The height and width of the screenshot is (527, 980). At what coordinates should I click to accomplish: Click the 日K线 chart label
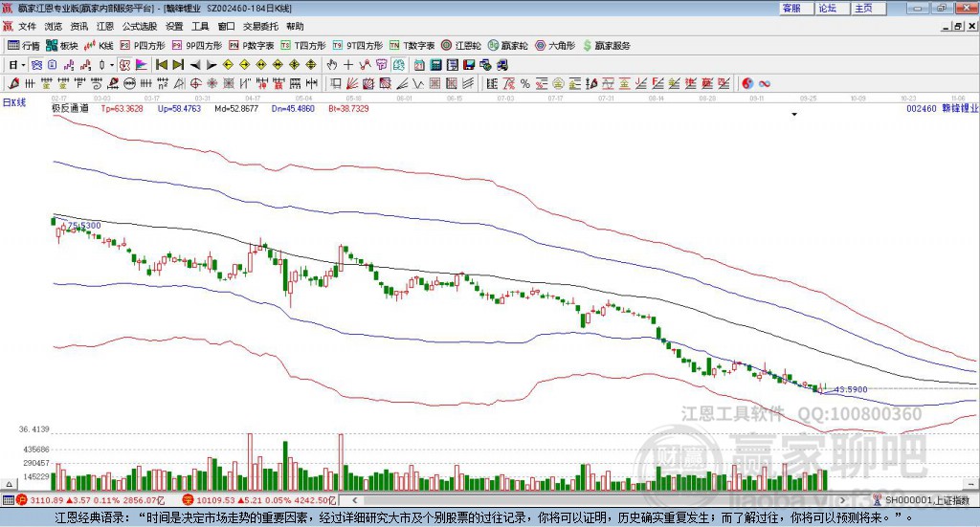pos(14,103)
